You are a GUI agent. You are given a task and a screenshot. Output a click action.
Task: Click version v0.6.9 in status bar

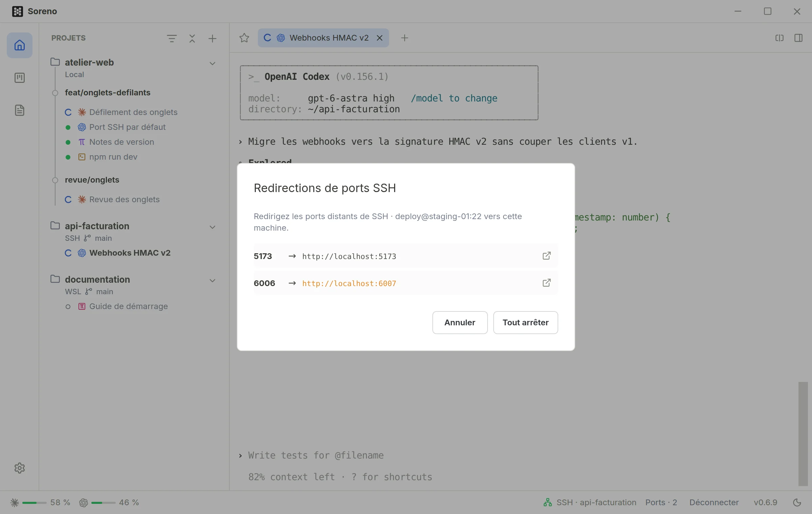click(x=766, y=503)
